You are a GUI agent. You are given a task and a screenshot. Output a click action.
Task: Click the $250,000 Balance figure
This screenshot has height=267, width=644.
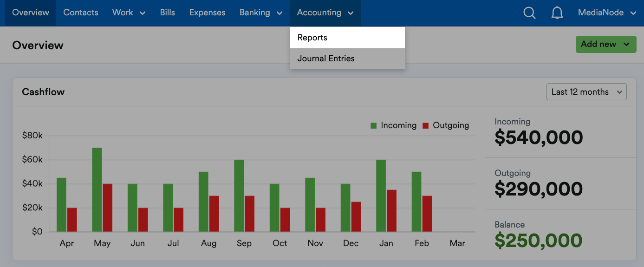point(538,241)
